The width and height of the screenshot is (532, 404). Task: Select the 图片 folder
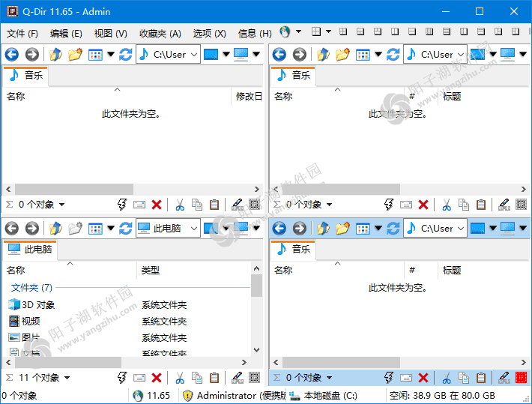click(24, 337)
